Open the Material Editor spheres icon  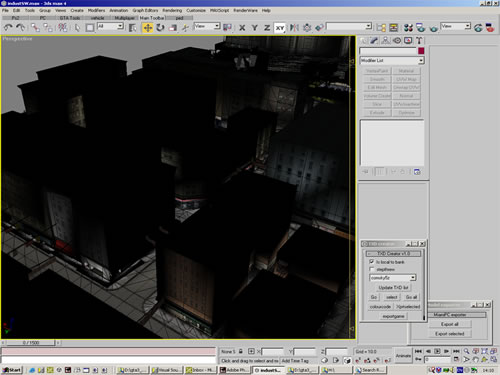pyautogui.click(x=408, y=27)
